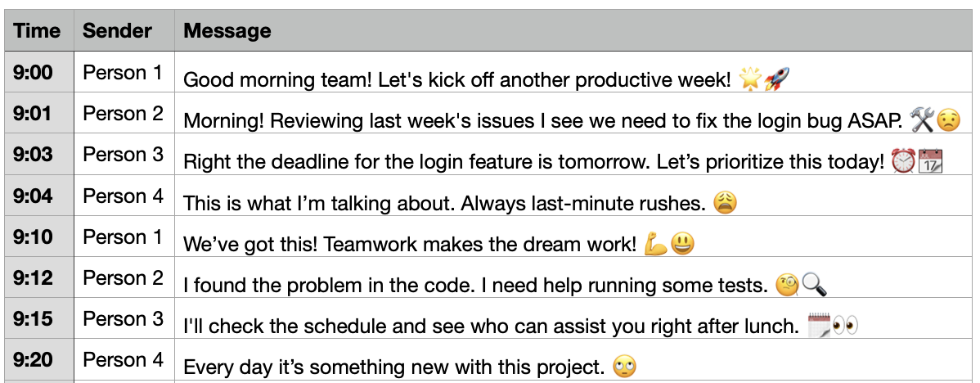This screenshot has width=980, height=383.
Task: Select the Message column header
Action: pos(227,31)
